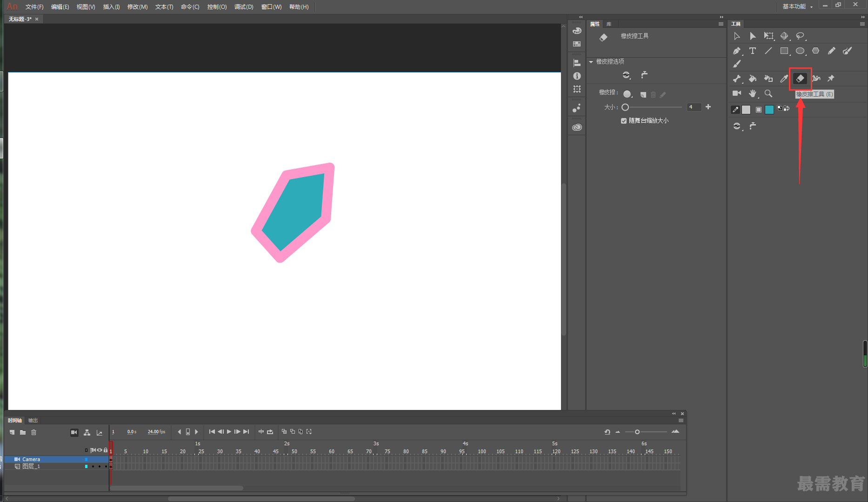This screenshot has height=502, width=868.
Task: Toggle lock all layers header icon
Action: pos(106,450)
